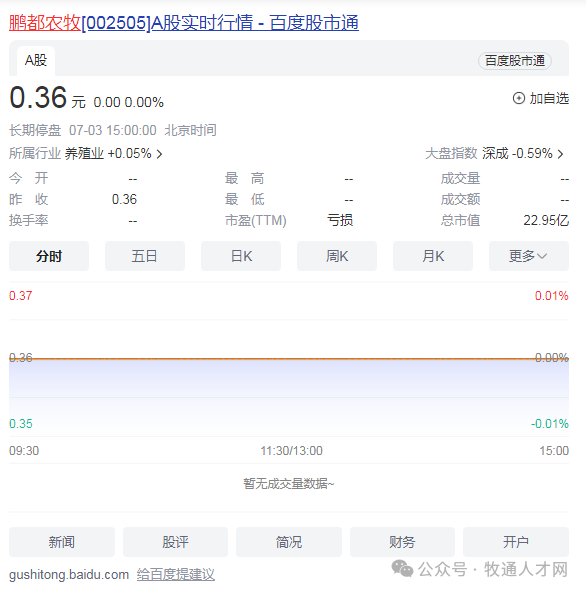Expand the chevron after 深成 -0.59%
The height and width of the screenshot is (592, 586).
pyautogui.click(x=561, y=154)
